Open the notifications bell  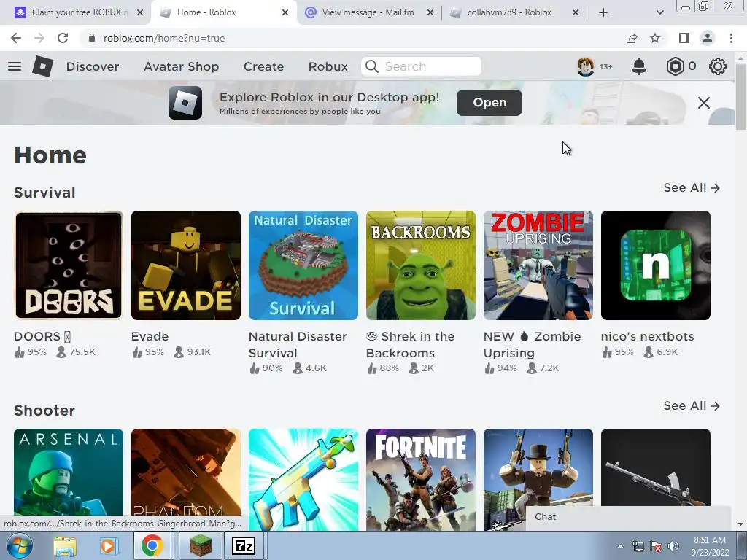click(639, 66)
